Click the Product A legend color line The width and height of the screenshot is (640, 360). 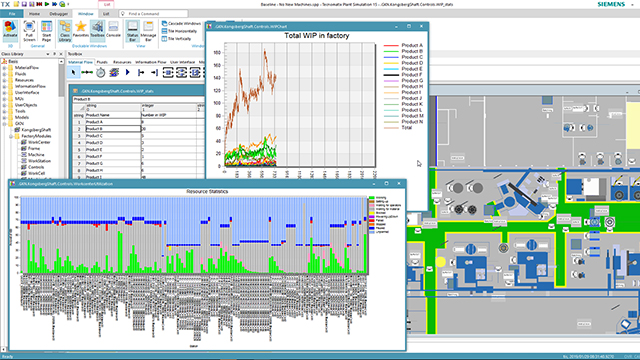click(x=391, y=45)
